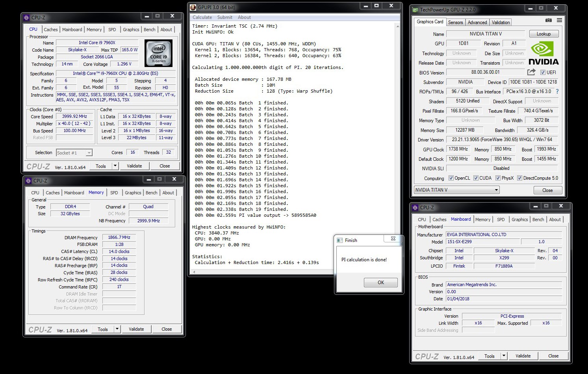Click the camera screenshot icon in GPU-Z
Image resolution: width=588 pixels, height=374 pixels.
(x=548, y=20)
